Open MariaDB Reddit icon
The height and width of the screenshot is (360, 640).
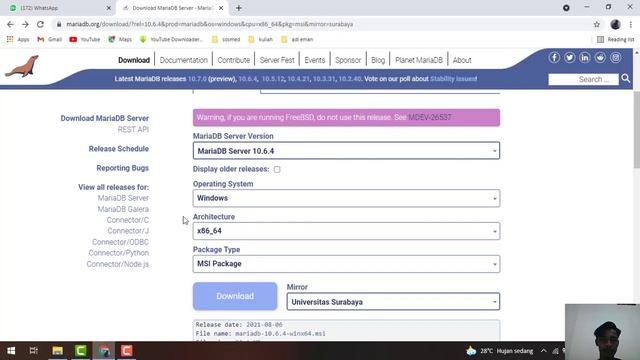600,58
